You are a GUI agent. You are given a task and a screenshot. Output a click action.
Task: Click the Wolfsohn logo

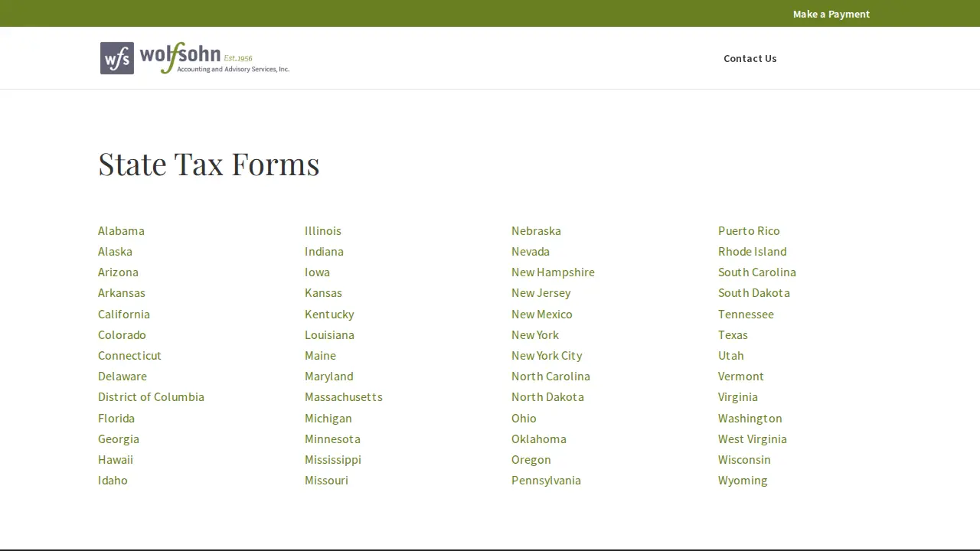tap(194, 58)
